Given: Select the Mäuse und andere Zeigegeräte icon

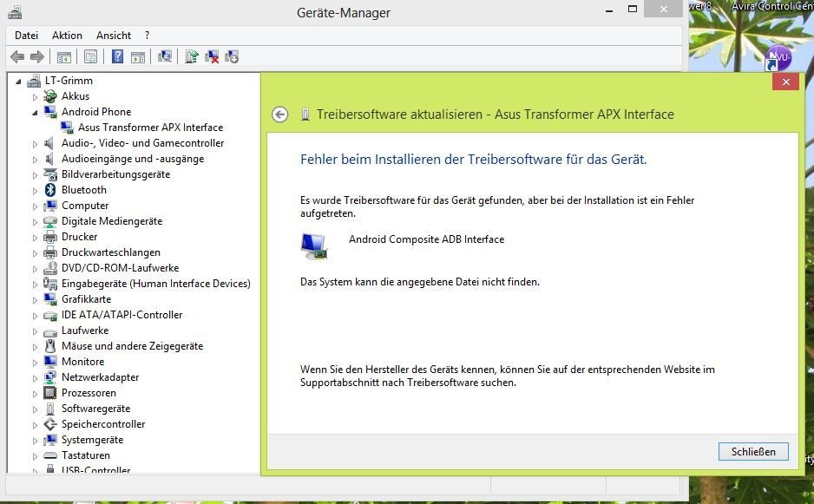Looking at the screenshot, I should tap(50, 346).
